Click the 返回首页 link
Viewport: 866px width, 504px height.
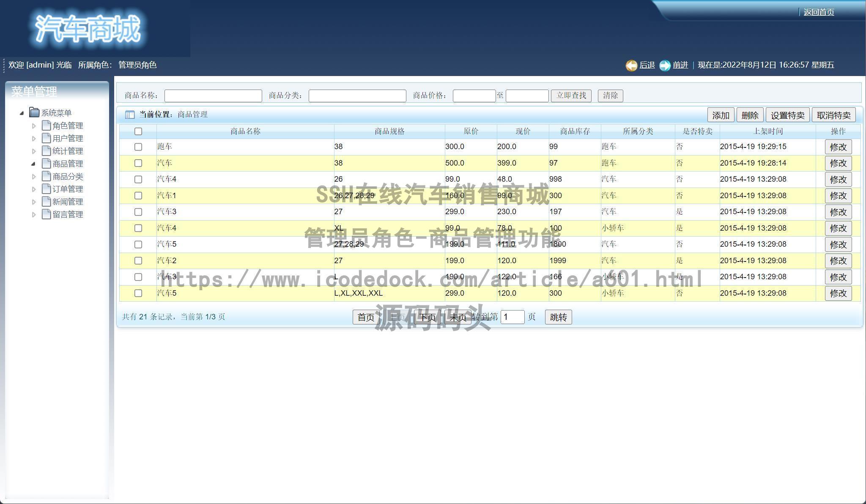819,12
